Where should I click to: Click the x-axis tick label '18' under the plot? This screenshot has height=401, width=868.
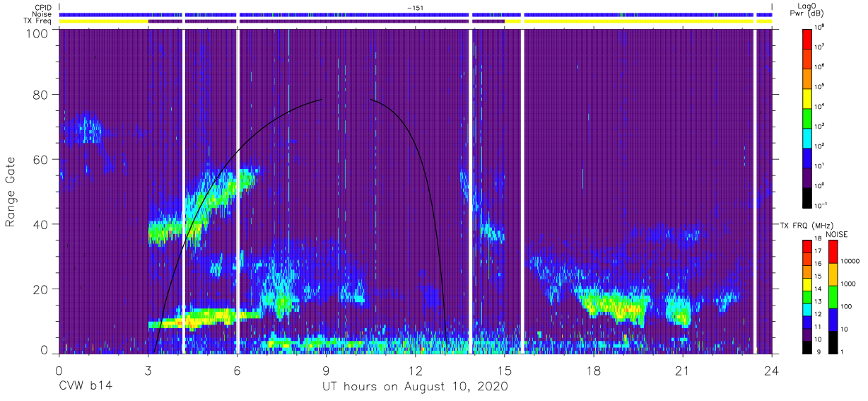pyautogui.click(x=593, y=371)
